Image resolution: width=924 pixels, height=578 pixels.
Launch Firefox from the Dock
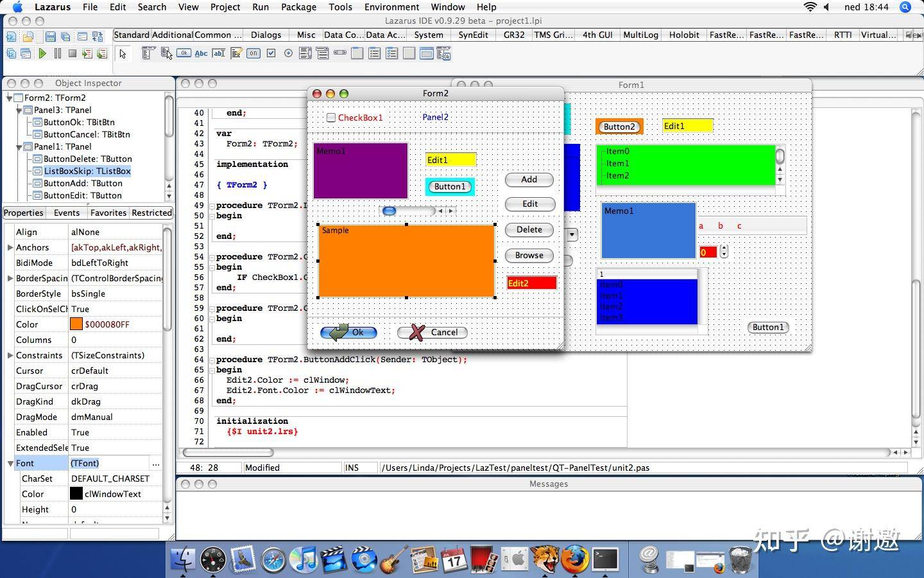coord(575,559)
